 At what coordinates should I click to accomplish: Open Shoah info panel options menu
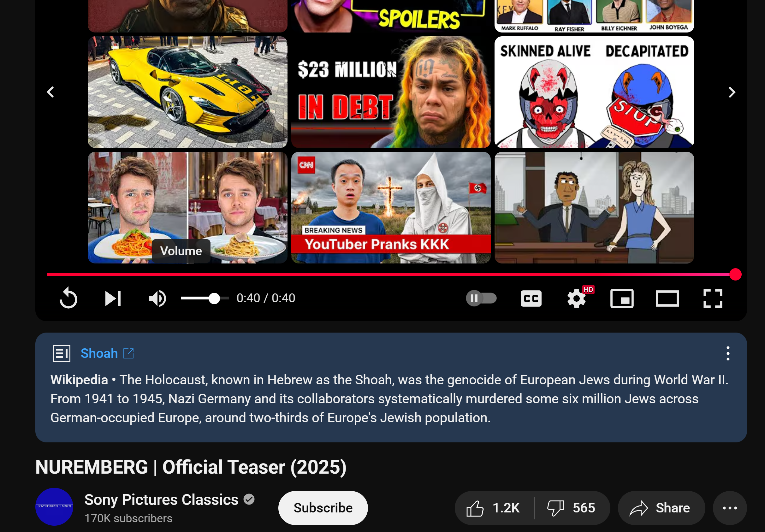point(728,353)
